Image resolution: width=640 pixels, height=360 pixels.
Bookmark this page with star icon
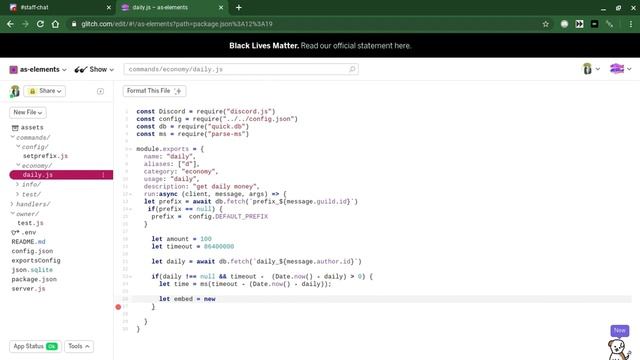pos(546,24)
